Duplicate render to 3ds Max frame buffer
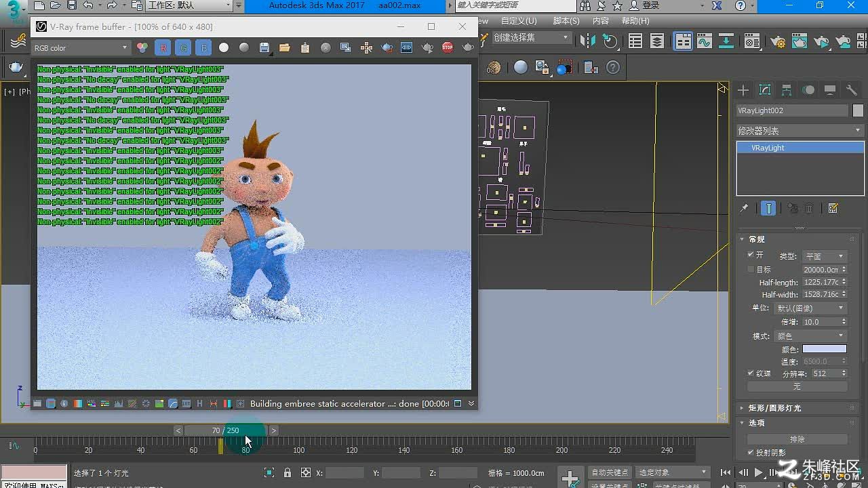The image size is (868, 488). (x=346, y=47)
